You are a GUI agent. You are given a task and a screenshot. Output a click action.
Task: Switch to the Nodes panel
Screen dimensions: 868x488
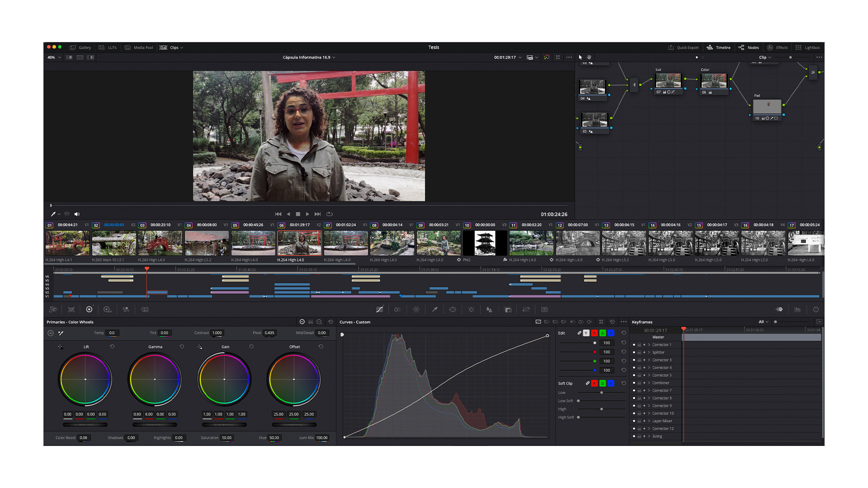749,47
